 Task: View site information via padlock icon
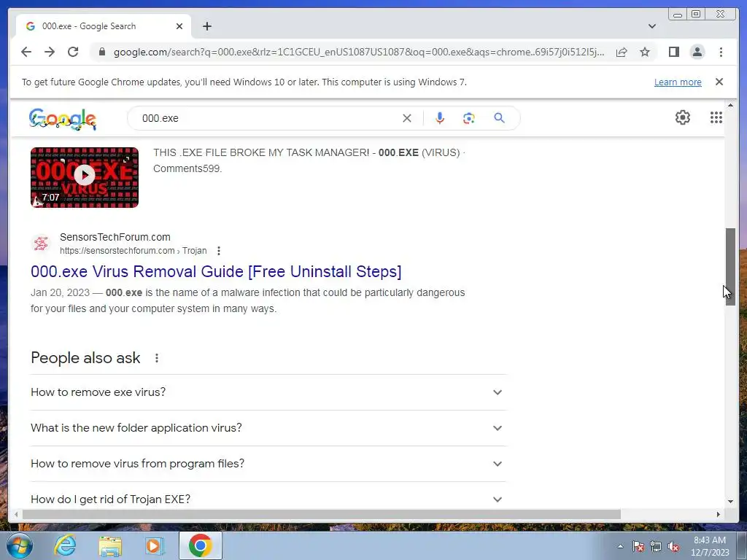coord(101,52)
